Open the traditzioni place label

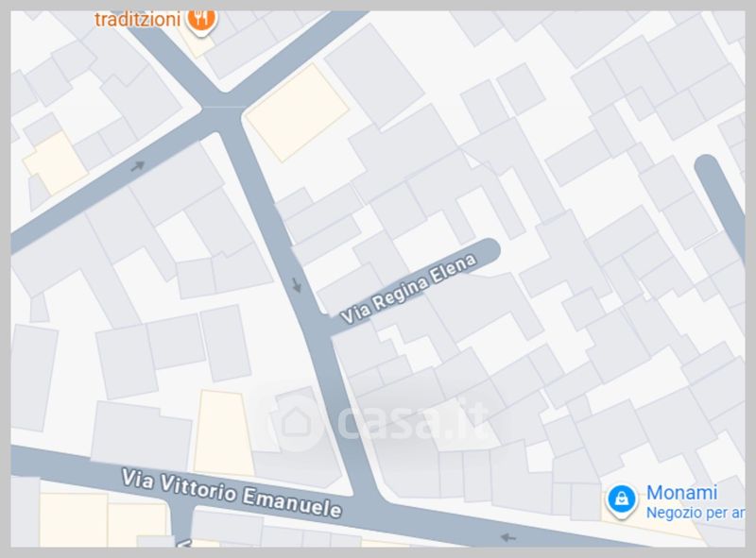tap(137, 20)
